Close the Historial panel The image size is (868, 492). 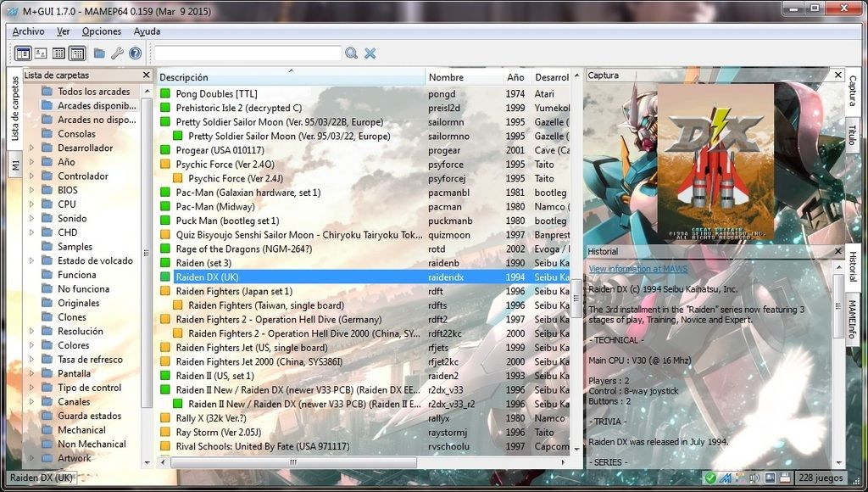click(838, 251)
